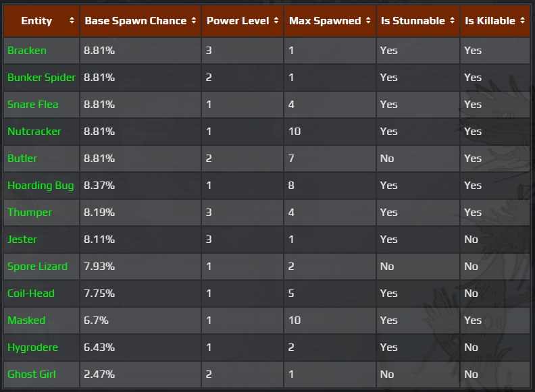
Task: Select the Butler entity link
Action: point(22,159)
